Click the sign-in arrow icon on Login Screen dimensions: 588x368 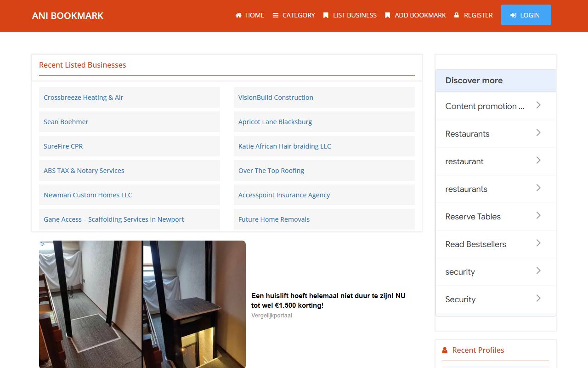(513, 15)
